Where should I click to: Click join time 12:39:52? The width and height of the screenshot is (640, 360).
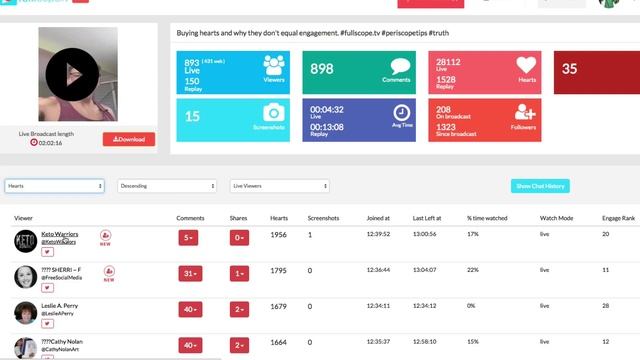(x=378, y=234)
